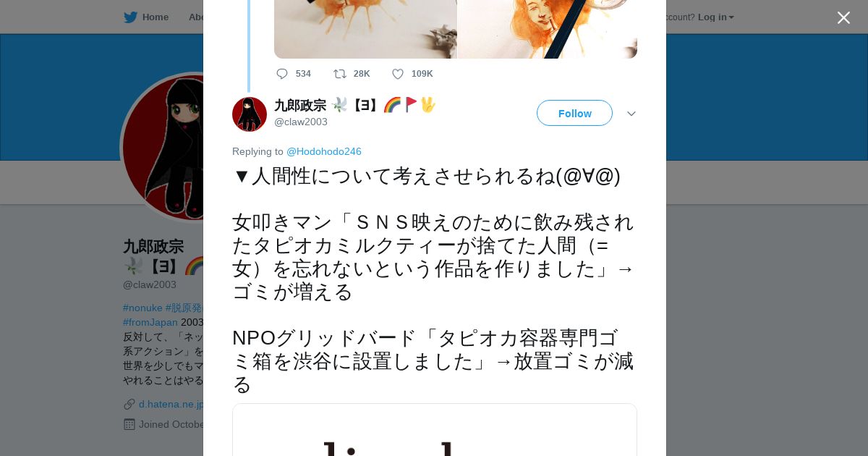This screenshot has height=456, width=868.
Task: Open the left orange artwork thumbnail
Action: 365,29
